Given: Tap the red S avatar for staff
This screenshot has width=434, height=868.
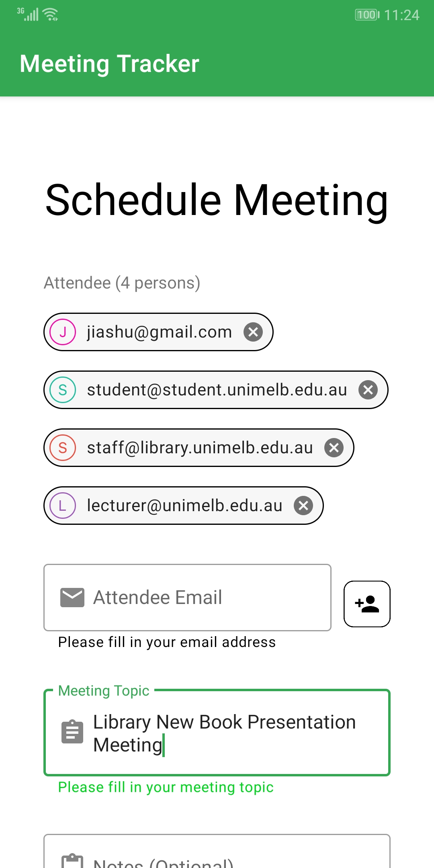Looking at the screenshot, I should [63, 448].
